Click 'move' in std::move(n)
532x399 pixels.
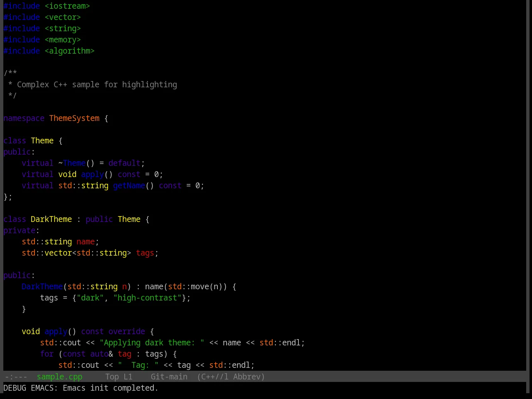[200, 287]
